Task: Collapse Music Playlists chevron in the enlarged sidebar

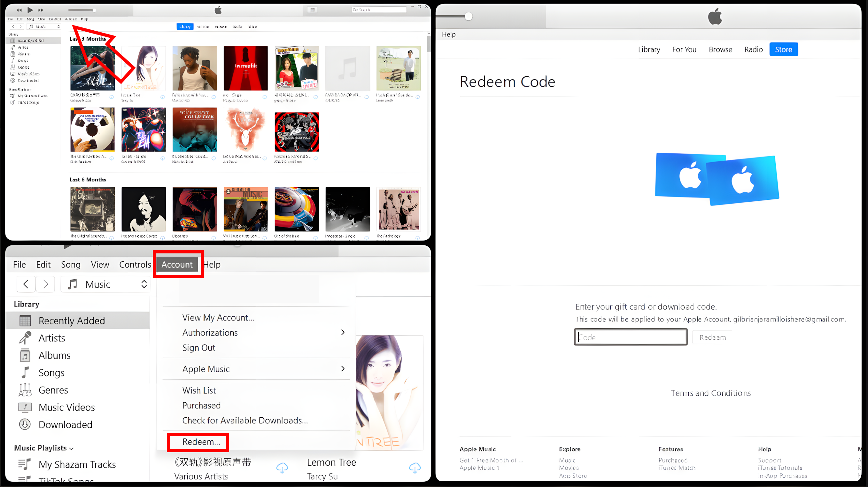Action: point(72,449)
